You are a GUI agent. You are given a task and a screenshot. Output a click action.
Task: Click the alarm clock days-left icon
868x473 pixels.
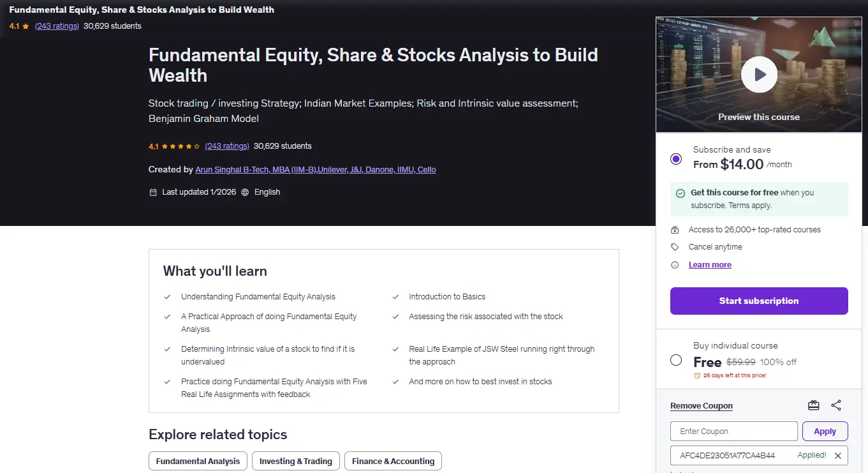[x=696, y=375]
